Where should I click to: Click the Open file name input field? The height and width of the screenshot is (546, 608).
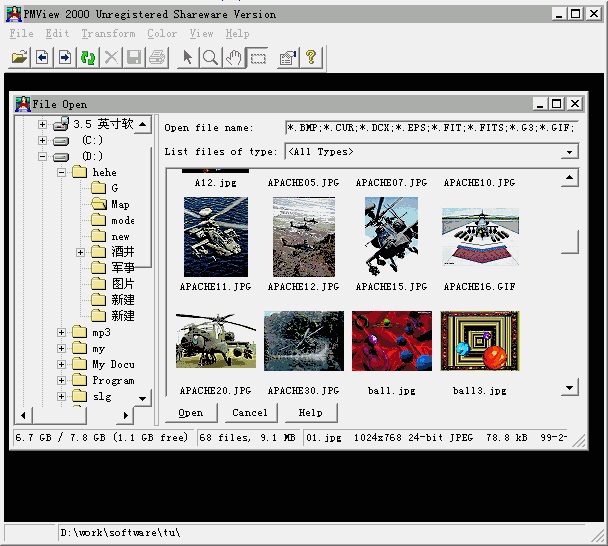coord(430,128)
